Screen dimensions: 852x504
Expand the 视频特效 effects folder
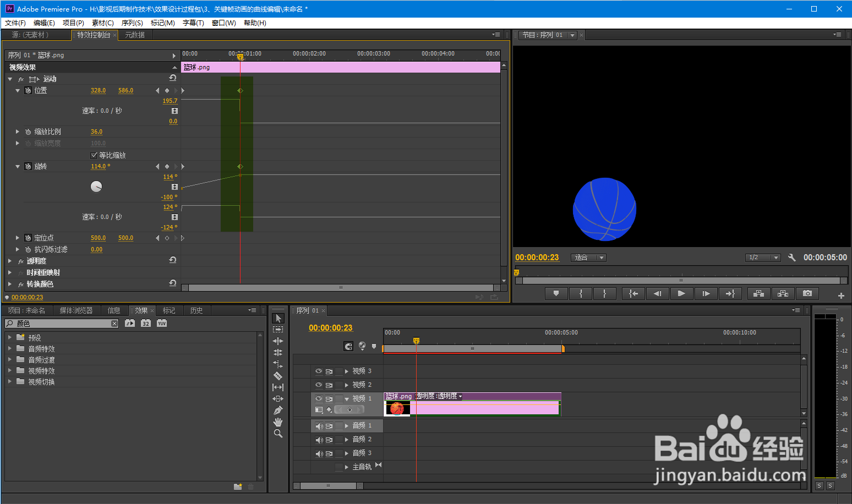(x=10, y=370)
